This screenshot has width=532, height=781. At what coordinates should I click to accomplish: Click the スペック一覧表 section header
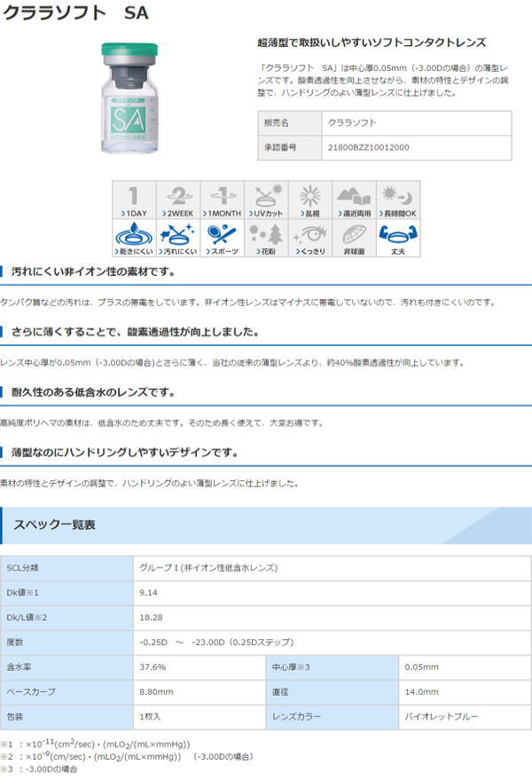[x=54, y=525]
